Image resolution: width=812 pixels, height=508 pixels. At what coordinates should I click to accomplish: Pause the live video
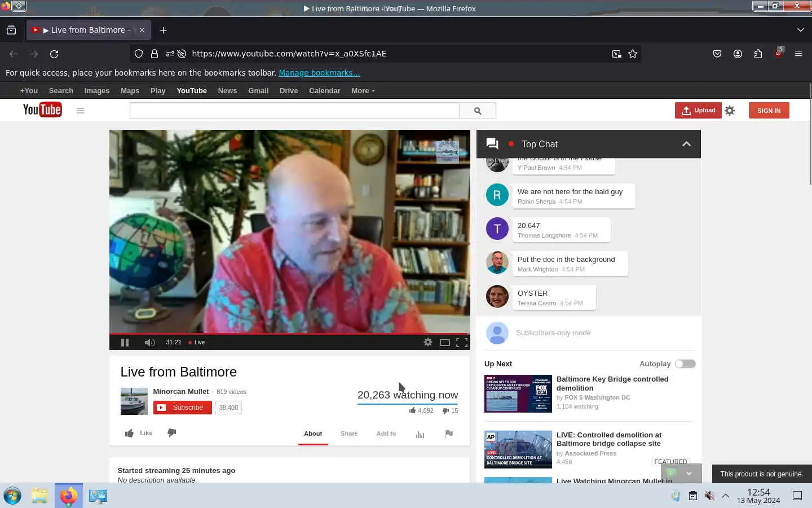(x=125, y=342)
